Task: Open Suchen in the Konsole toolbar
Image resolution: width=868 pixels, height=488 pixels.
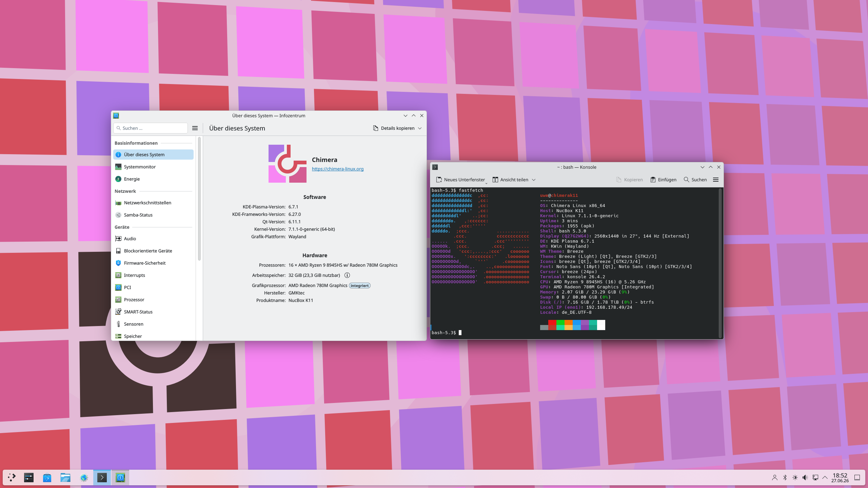Action: [695, 180]
